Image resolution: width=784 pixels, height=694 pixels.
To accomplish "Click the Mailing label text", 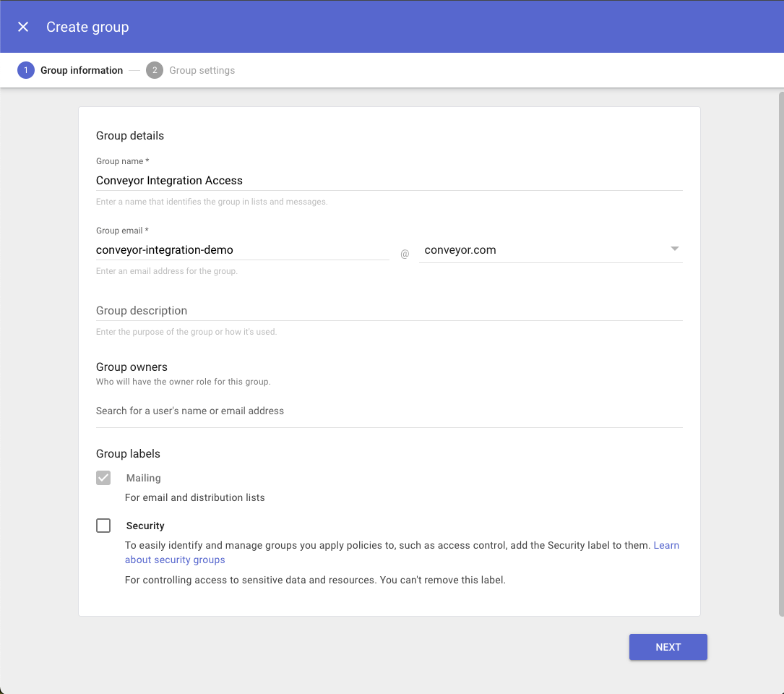I will pos(144,478).
